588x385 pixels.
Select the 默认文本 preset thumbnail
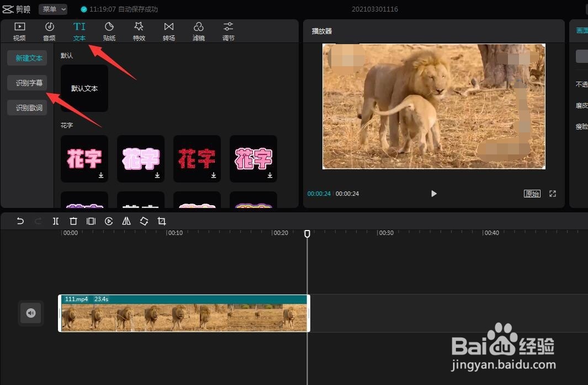(x=84, y=88)
